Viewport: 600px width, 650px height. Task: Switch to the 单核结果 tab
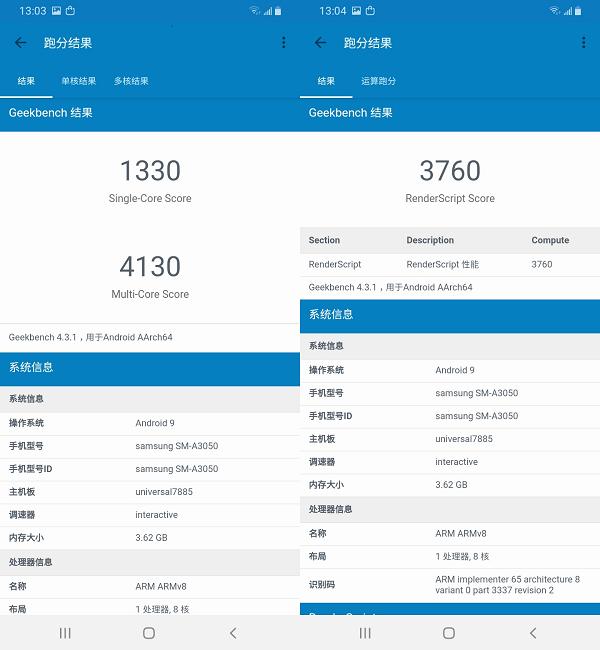click(x=79, y=81)
